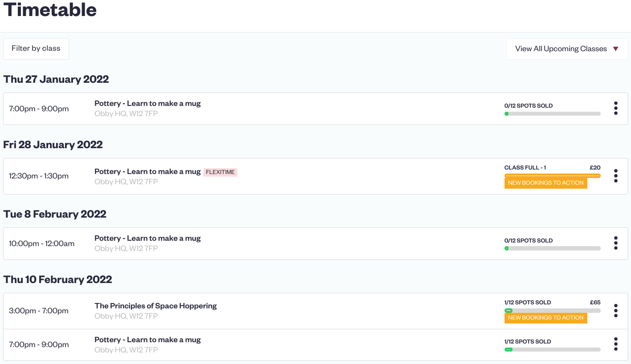
Task: Click the Space Hoppering spots progress bar
Action: click(553, 311)
